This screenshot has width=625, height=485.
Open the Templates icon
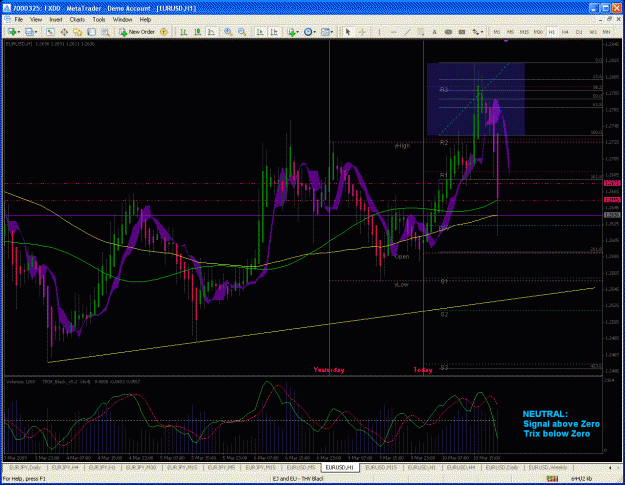point(325,32)
